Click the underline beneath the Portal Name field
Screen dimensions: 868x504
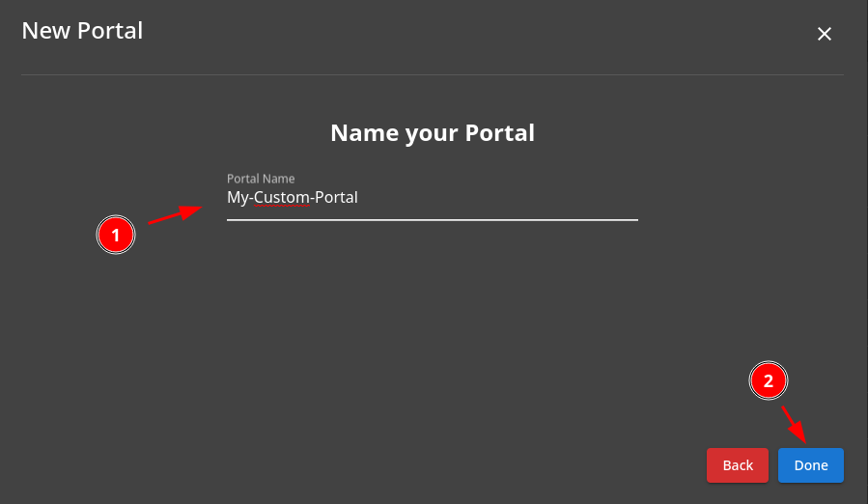point(432,219)
